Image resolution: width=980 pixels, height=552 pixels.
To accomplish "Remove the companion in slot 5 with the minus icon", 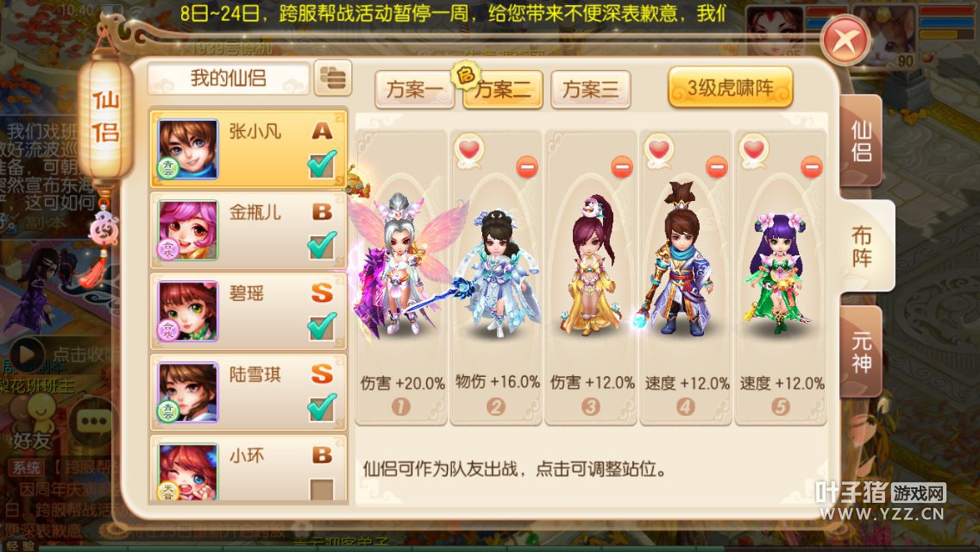I will pyautogui.click(x=811, y=167).
